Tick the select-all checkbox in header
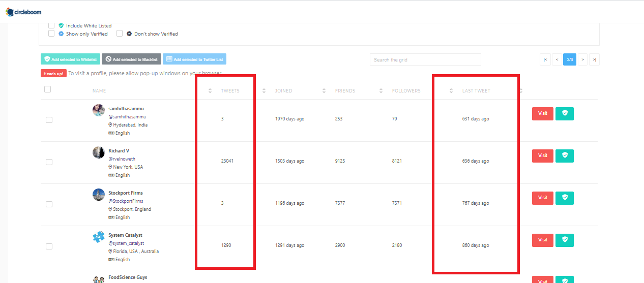Screen dimensions: 644x283 point(48,89)
